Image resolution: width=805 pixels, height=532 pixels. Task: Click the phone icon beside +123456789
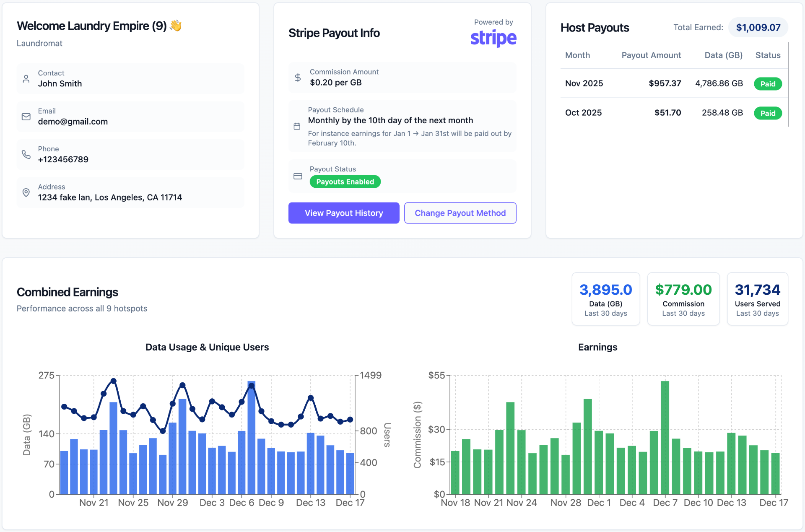[26, 154]
